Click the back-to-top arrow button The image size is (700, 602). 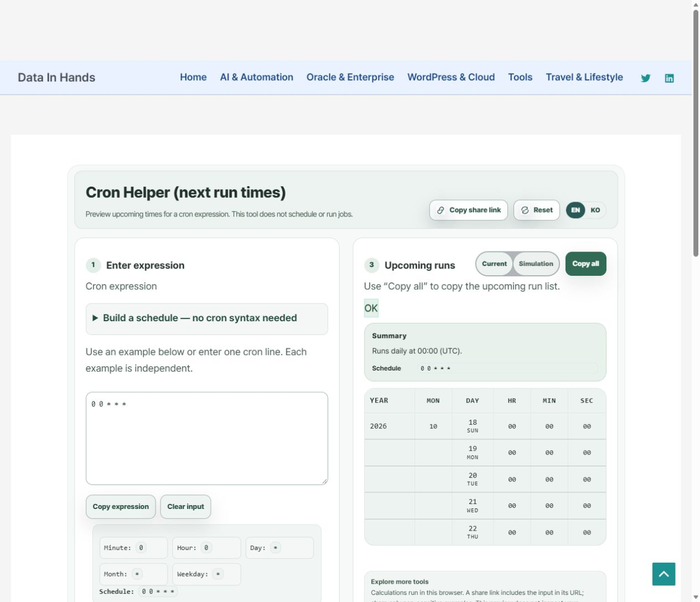[663, 574]
